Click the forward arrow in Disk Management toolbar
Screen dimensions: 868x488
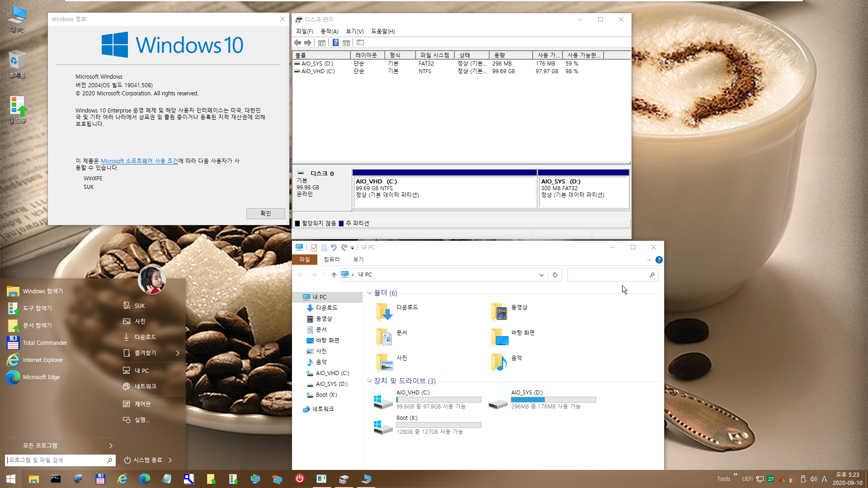pos(308,42)
